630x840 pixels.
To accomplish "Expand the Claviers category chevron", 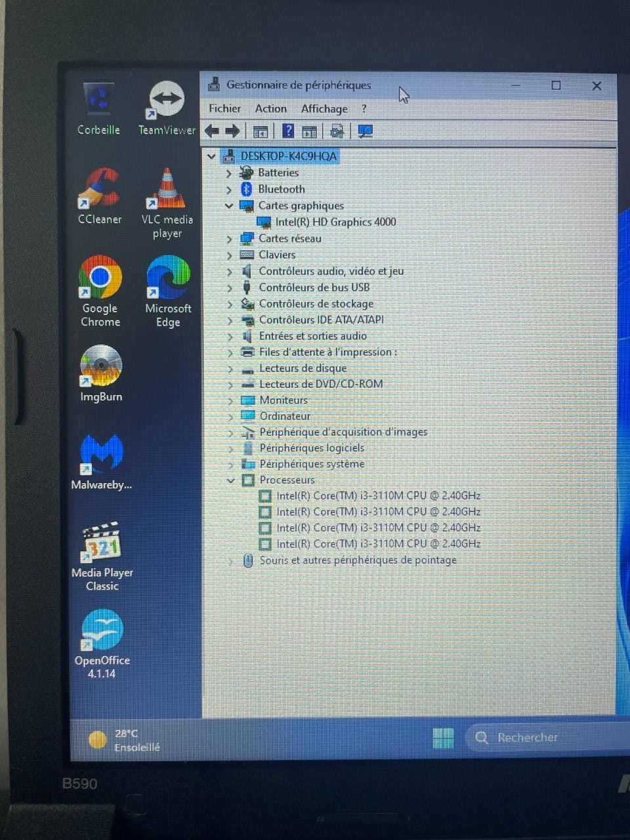I will pos(229,255).
